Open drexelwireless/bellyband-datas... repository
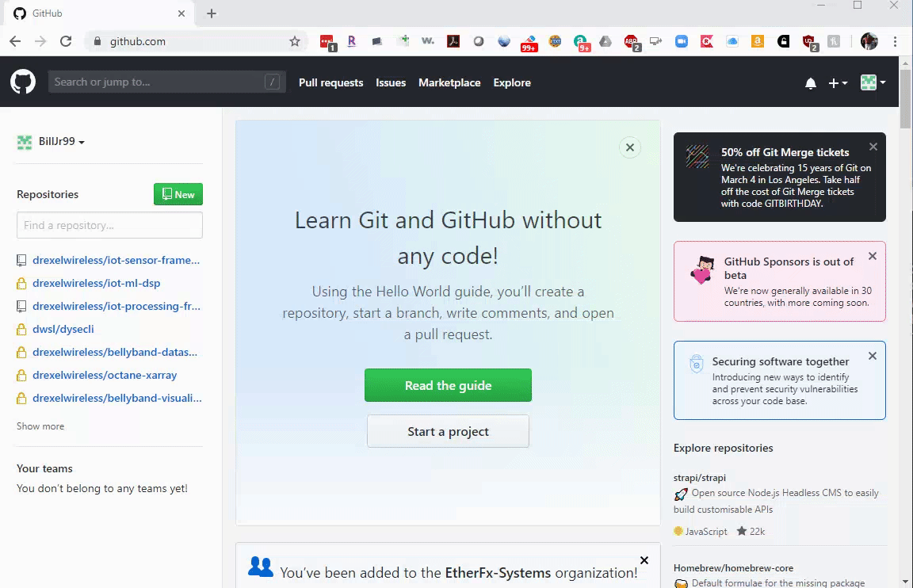The image size is (913, 588). (x=115, y=352)
